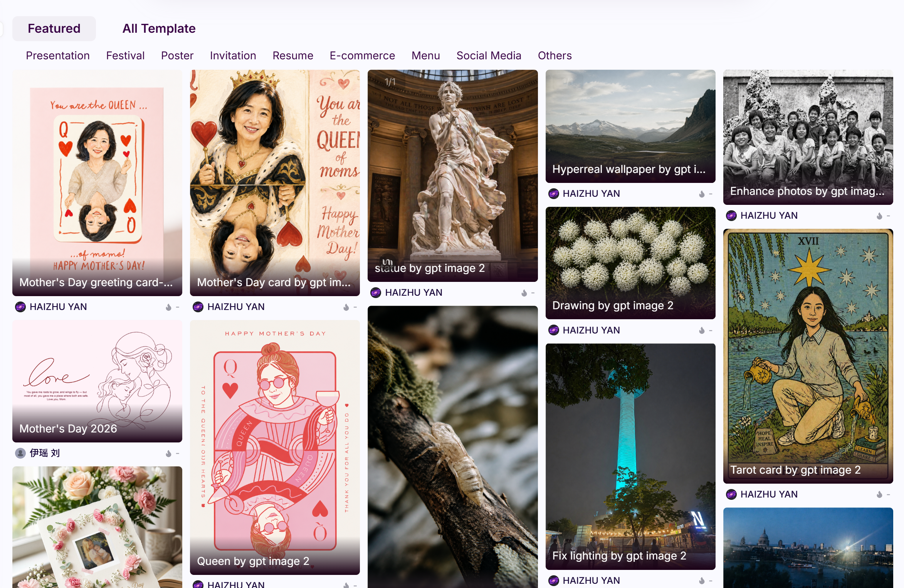Switch to the Featured tab
Viewport: 904px width, 588px height.
[x=54, y=28]
